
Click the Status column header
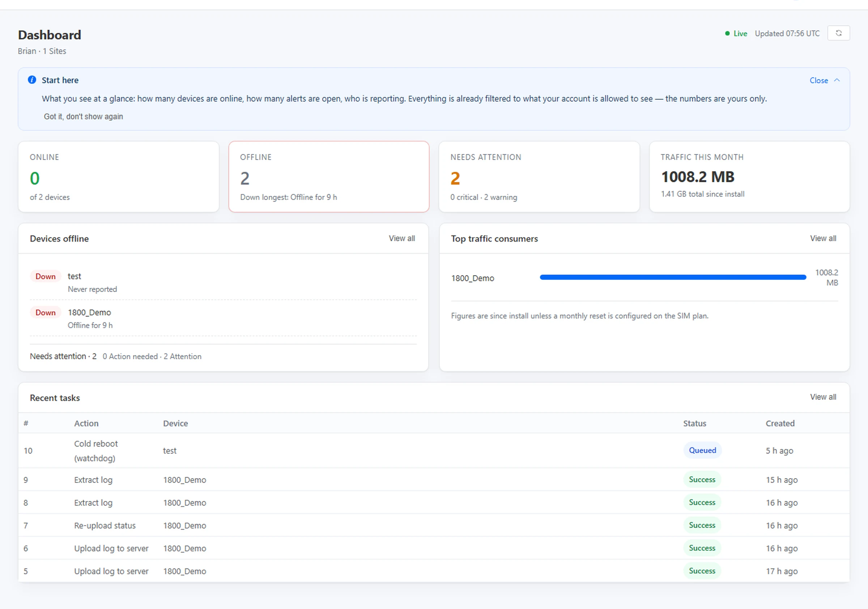tap(694, 423)
